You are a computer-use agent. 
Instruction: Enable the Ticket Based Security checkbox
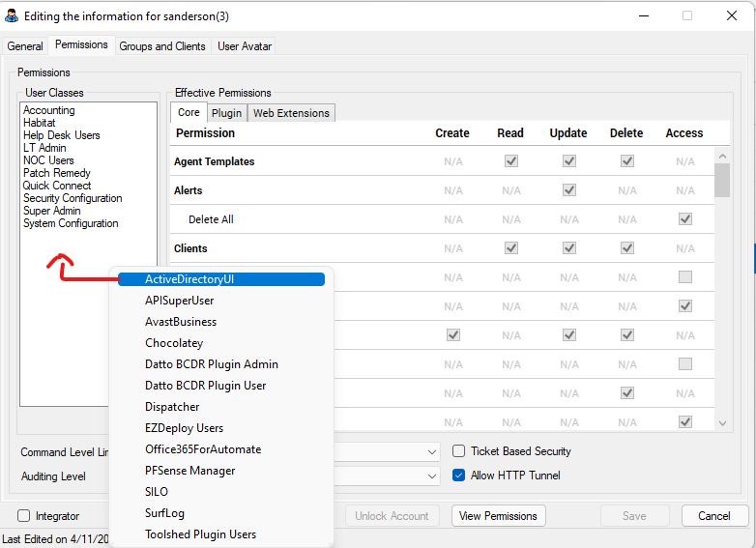click(x=459, y=451)
